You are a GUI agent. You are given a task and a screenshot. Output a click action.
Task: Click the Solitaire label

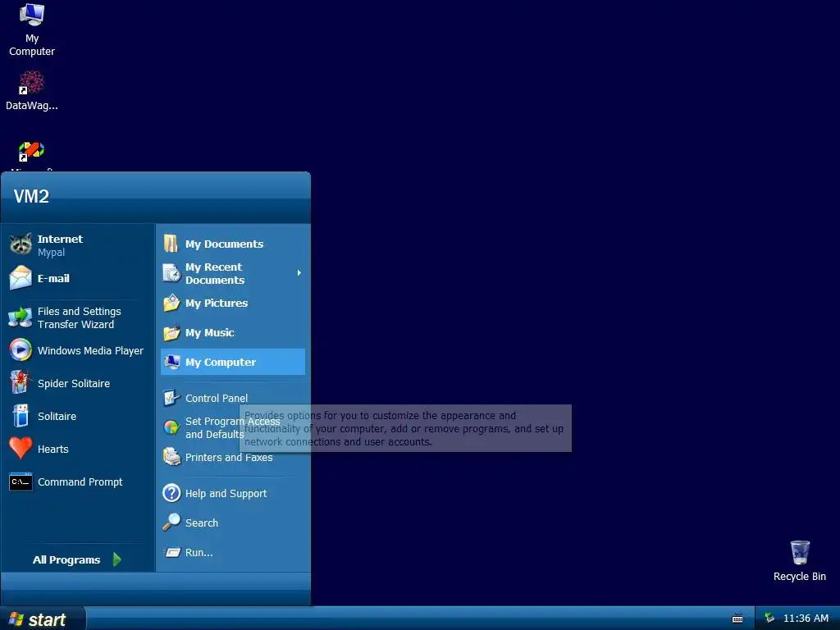click(57, 416)
